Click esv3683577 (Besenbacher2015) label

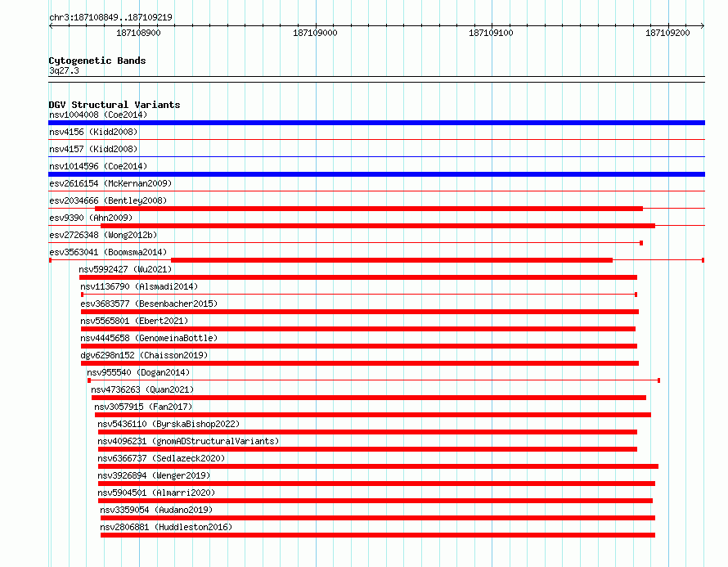pyautogui.click(x=149, y=304)
